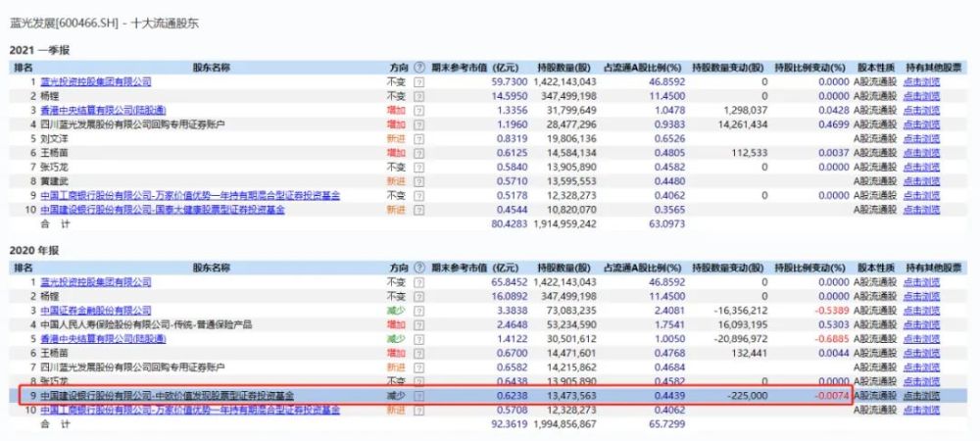Click question icon in 四川蓝光发展回购 row of 2020 年报

pyautogui.click(x=418, y=367)
